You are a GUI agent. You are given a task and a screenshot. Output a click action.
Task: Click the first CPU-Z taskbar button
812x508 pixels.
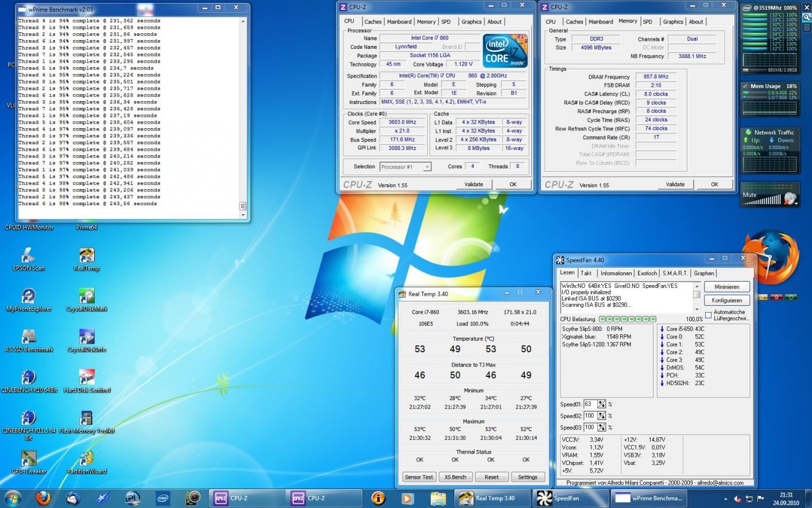click(246, 498)
